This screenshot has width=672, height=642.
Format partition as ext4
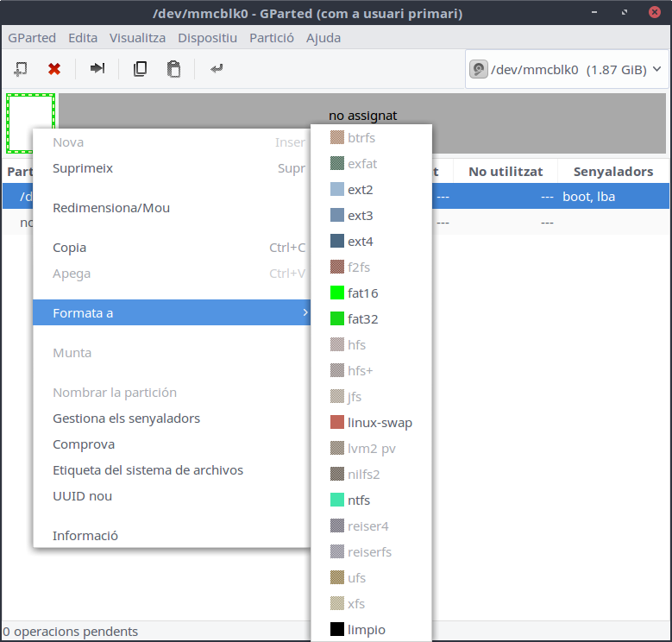371,242
